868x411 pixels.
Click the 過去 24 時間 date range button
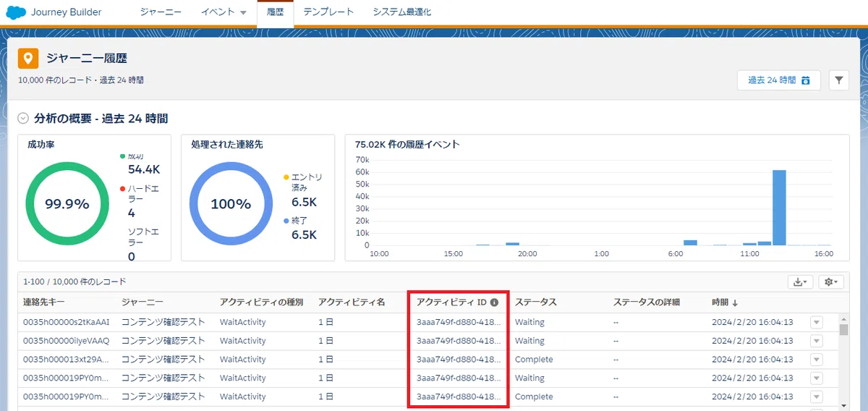point(778,80)
